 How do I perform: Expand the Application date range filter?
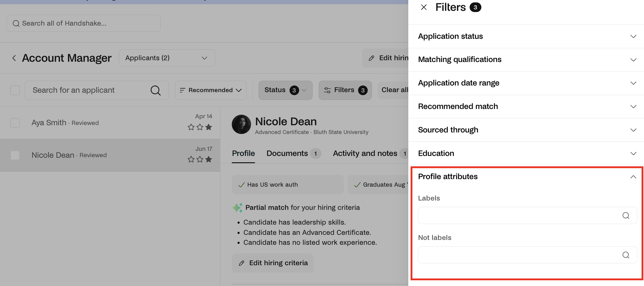[526, 83]
